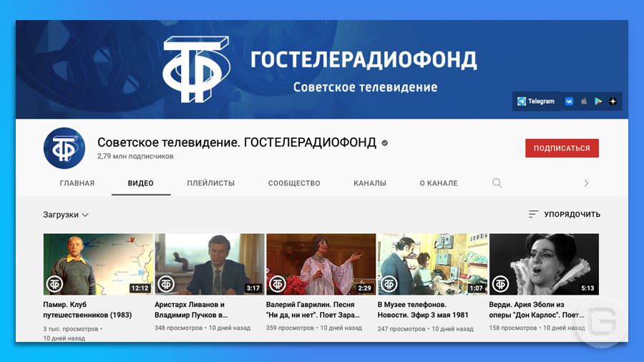Screen dimensions: 644x362
Task: Click the channel avatar logo
Action: [x=64, y=148]
